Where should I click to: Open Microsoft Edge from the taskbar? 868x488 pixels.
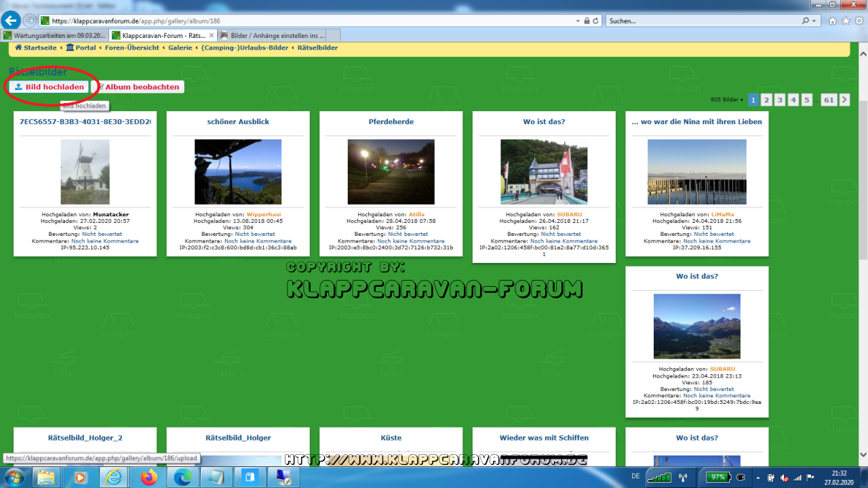point(182,477)
